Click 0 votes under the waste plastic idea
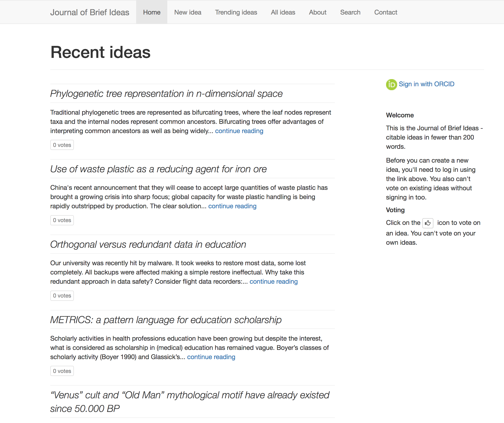Image resolution: width=504 pixels, height=423 pixels. pos(62,220)
